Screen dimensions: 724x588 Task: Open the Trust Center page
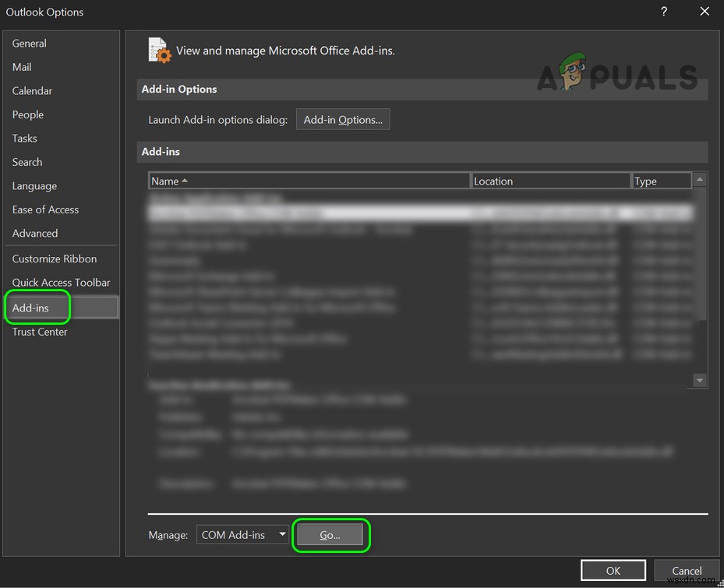(39, 332)
